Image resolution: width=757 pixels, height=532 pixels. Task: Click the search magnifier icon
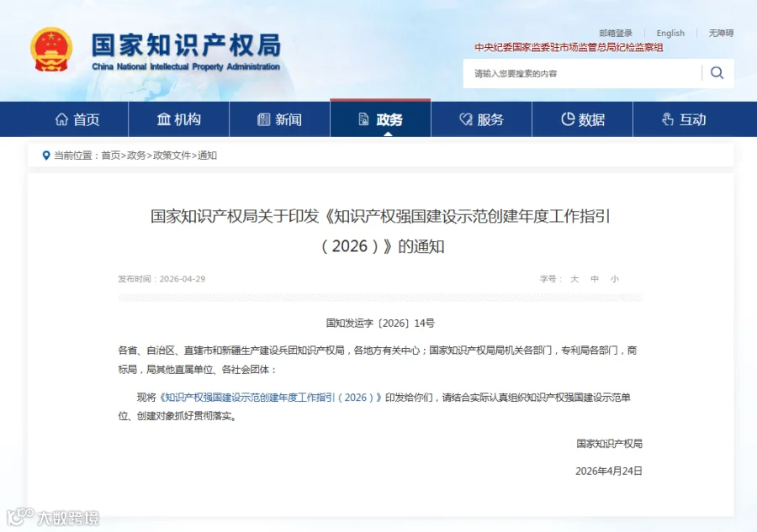[717, 73]
